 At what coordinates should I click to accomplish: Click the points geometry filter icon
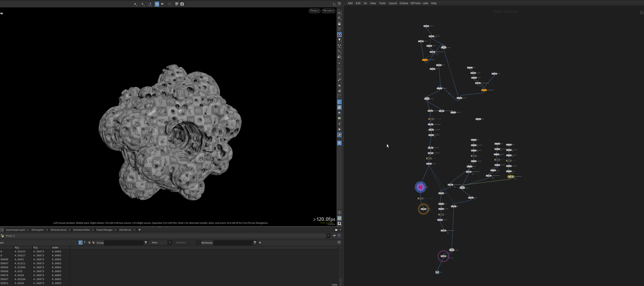[x=80, y=242]
